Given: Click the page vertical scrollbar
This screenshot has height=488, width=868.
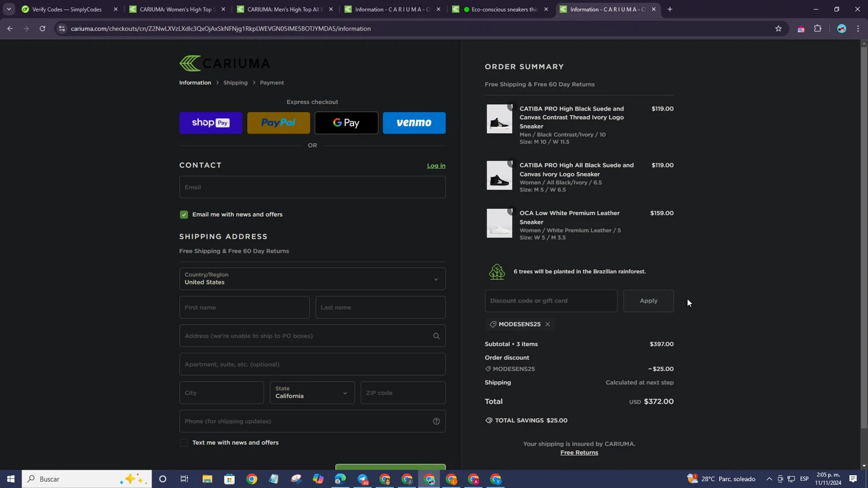Looking at the screenshot, I should [864, 237].
